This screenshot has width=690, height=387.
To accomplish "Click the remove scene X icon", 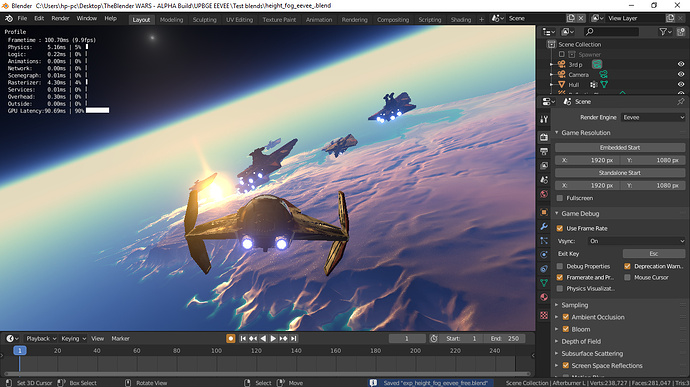I will 581,18.
